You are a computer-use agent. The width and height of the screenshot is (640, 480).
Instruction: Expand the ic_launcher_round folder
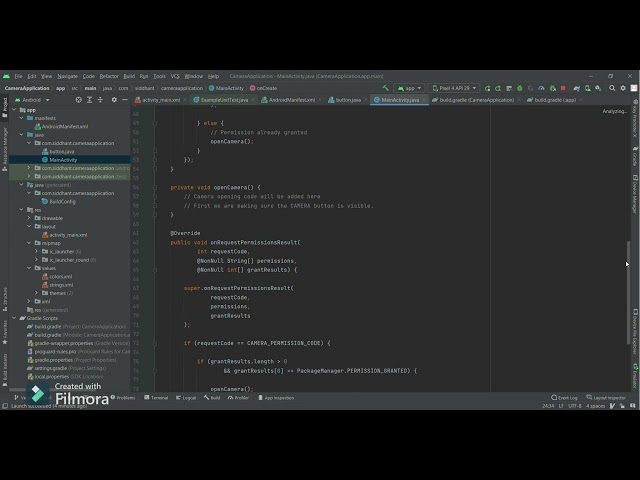click(x=36, y=260)
